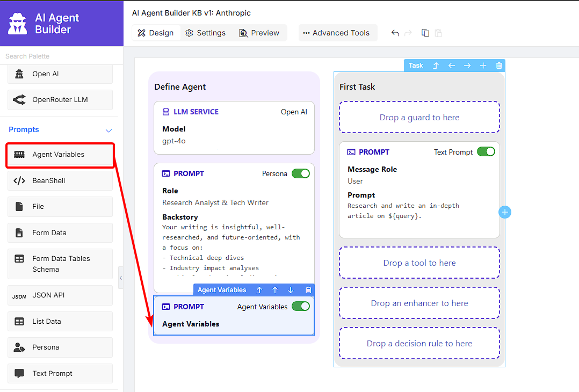Click the plus icon in Task toolbar

483,66
